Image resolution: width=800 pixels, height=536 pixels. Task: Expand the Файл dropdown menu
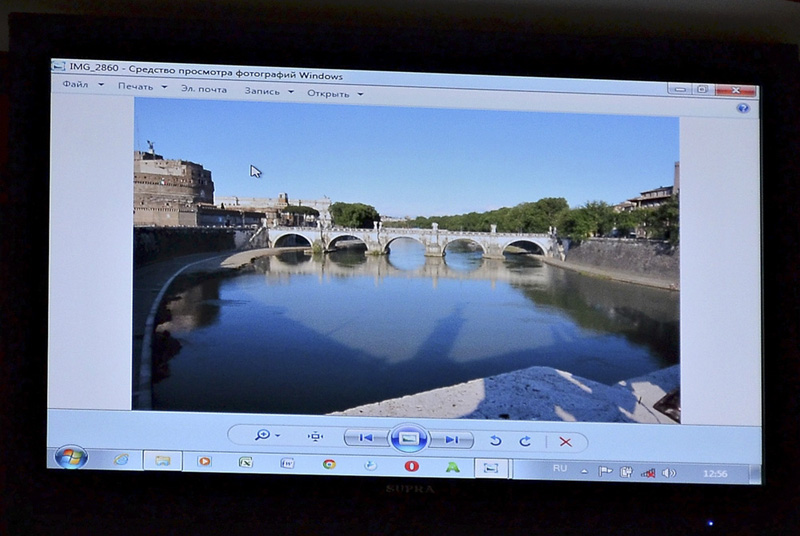(x=82, y=85)
